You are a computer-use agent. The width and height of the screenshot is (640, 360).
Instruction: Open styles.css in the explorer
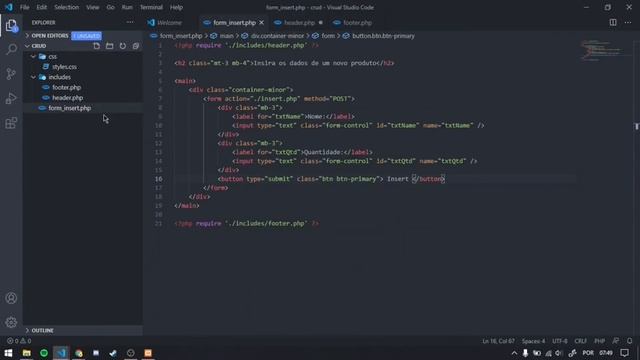coord(64,67)
